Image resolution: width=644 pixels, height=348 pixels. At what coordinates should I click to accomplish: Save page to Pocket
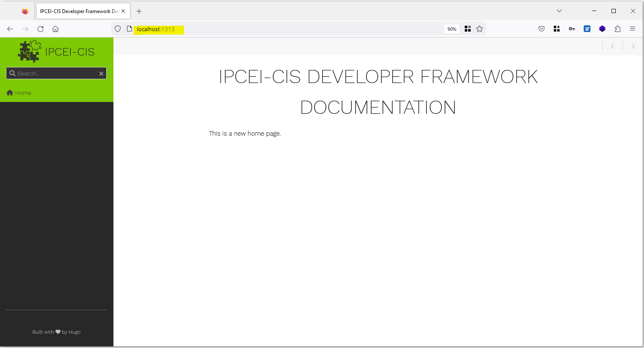click(542, 29)
